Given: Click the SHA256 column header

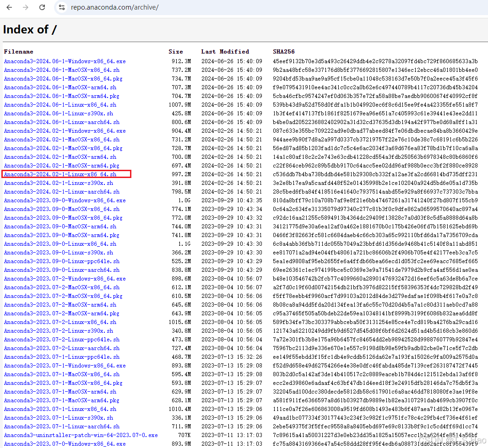Looking at the screenshot, I should pos(284,52).
